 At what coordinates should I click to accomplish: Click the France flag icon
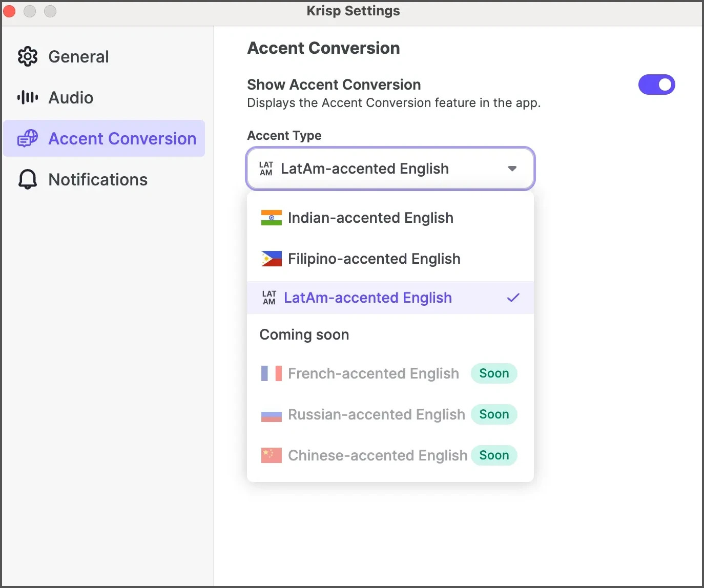tap(271, 373)
